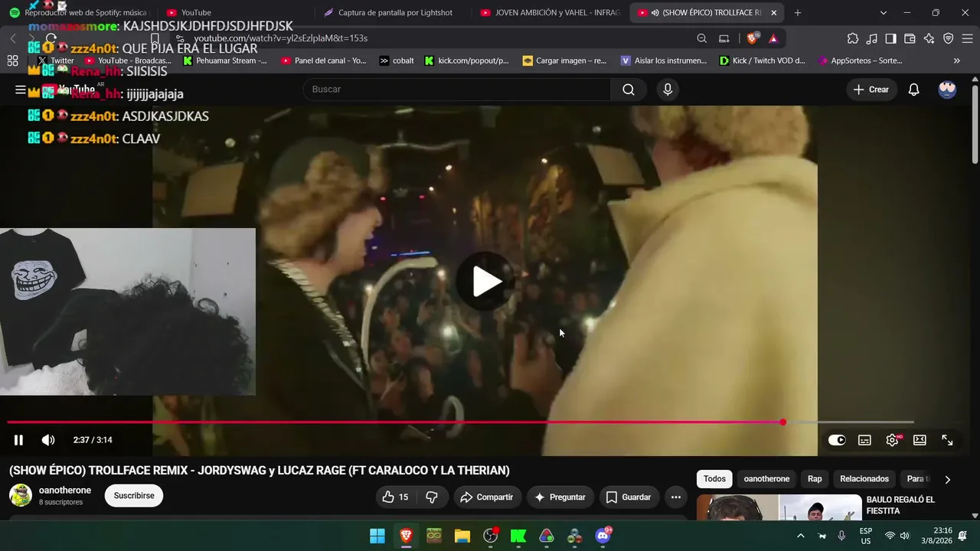
Task: Open the Brave Rewards triangle icon
Action: point(773,38)
